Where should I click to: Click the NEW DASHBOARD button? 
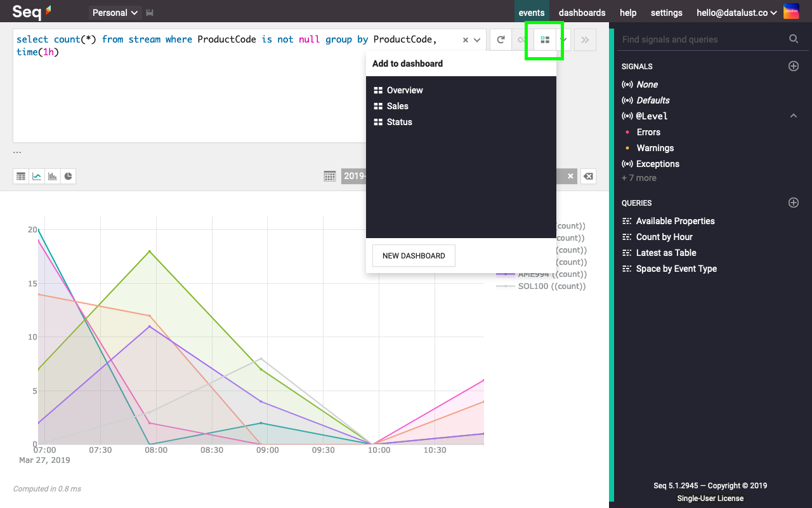pos(414,255)
